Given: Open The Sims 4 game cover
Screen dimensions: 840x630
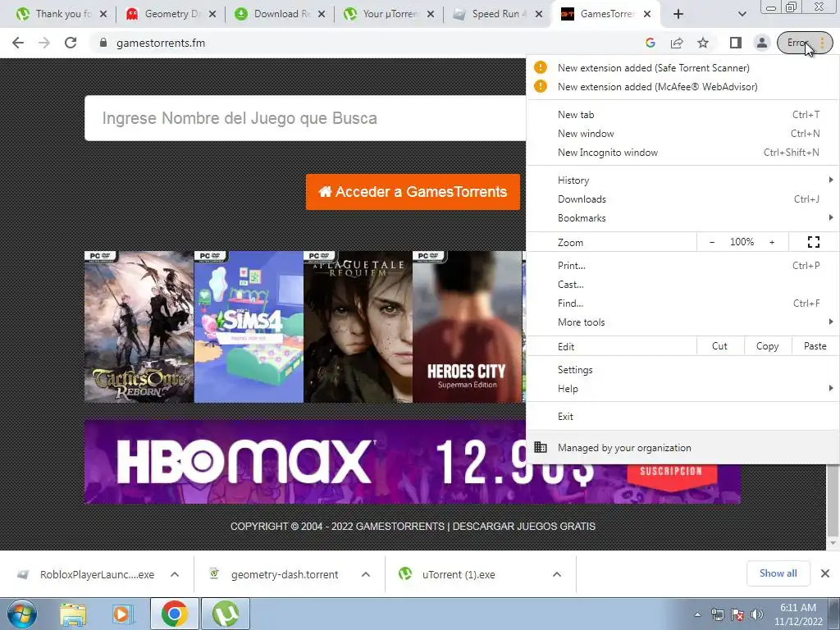Looking at the screenshot, I should pos(249,326).
